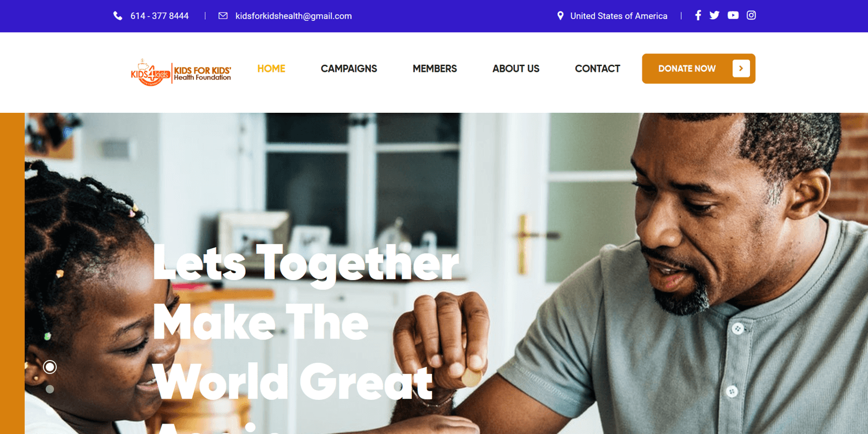
Task: Open the Campaigns menu item
Action: 349,69
